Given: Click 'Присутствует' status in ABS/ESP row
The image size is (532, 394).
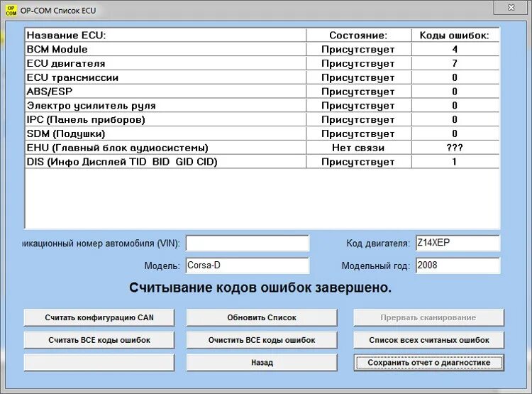Looking at the screenshot, I should pyautogui.click(x=358, y=92).
